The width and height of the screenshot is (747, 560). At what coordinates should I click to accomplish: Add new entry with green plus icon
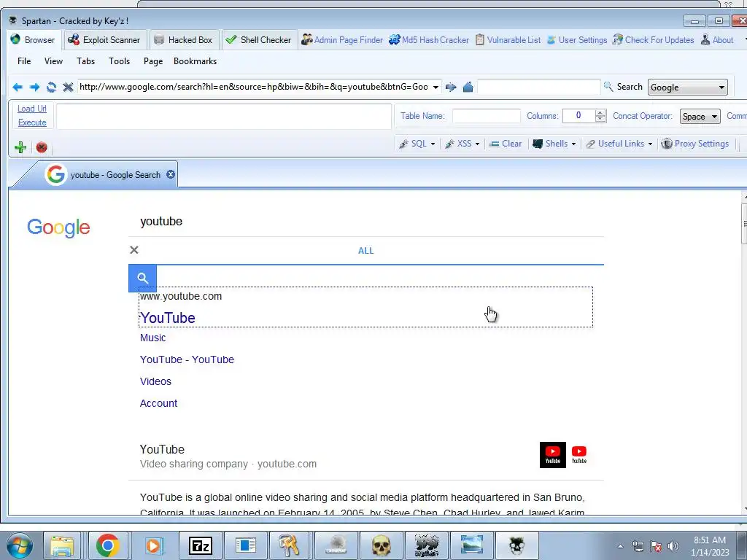[x=20, y=147]
